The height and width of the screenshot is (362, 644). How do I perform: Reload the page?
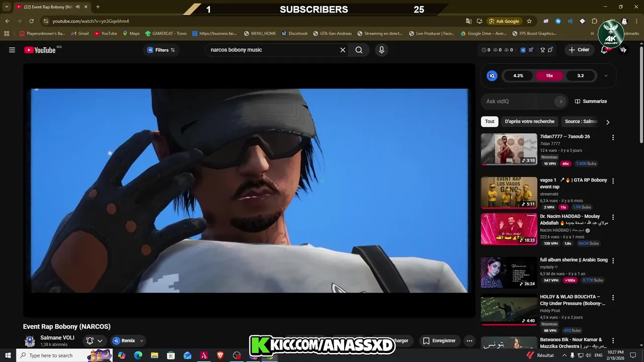[x=31, y=21]
